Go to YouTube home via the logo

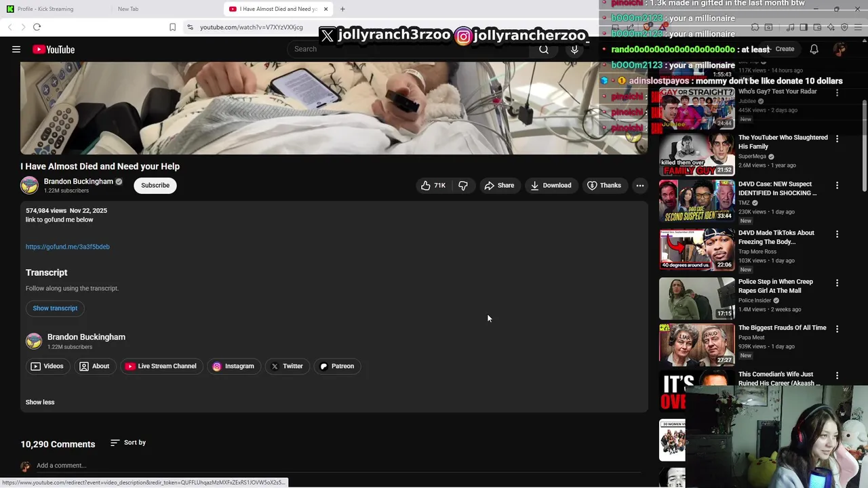click(x=54, y=49)
